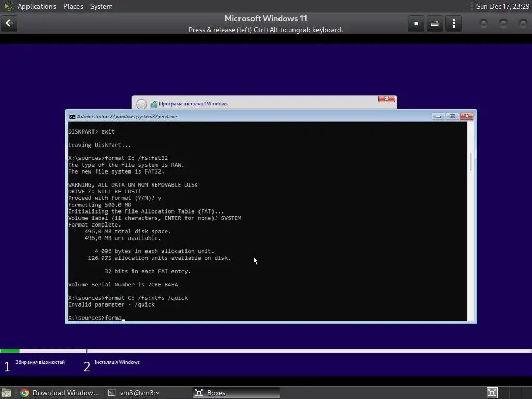Close the Windows setup program window

coord(387,99)
